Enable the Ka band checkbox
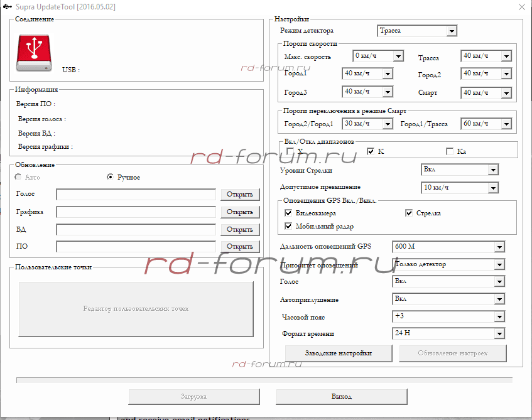Image resolution: width=532 pixels, height=420 pixels. click(x=449, y=151)
